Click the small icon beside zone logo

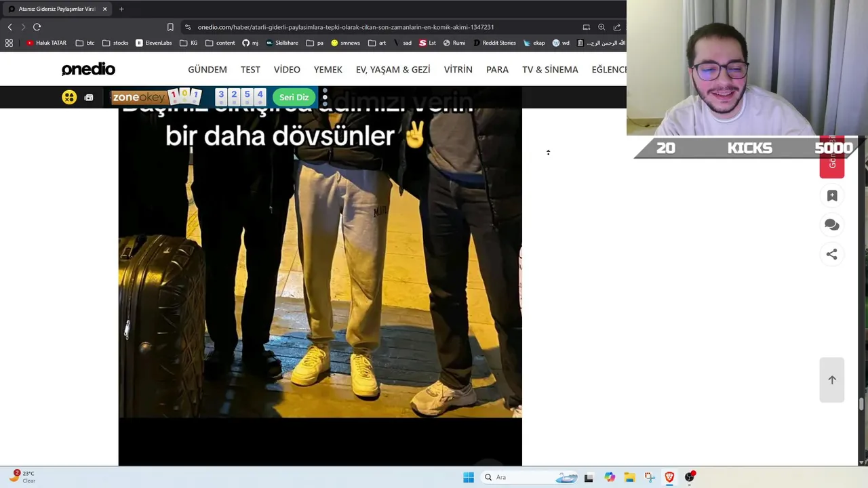[x=89, y=98]
